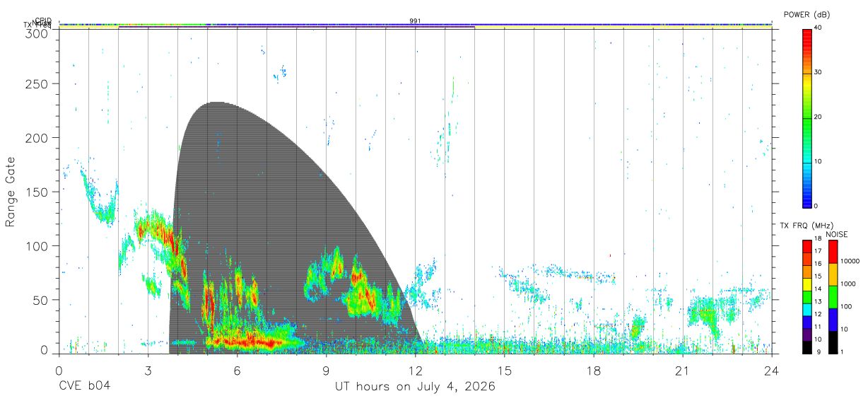Click the green NOISE segment between 100 and 1000
This screenshot has width=868, height=401.
click(x=833, y=297)
